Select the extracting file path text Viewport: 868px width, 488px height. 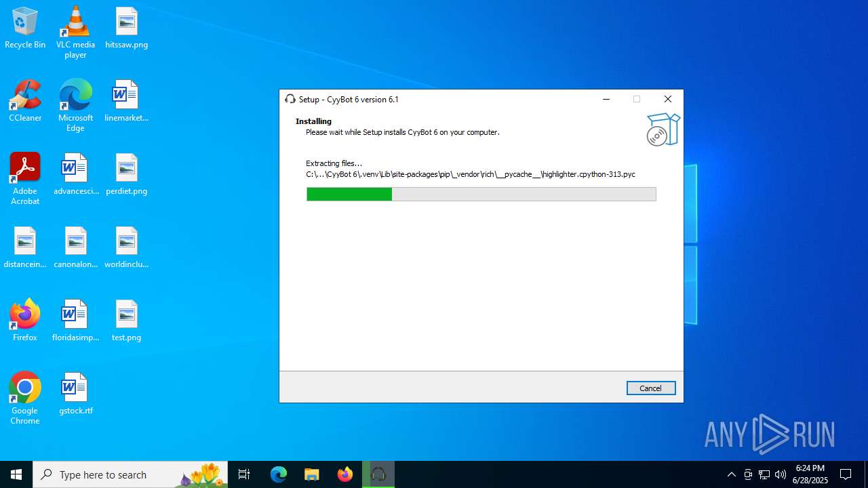(x=471, y=174)
